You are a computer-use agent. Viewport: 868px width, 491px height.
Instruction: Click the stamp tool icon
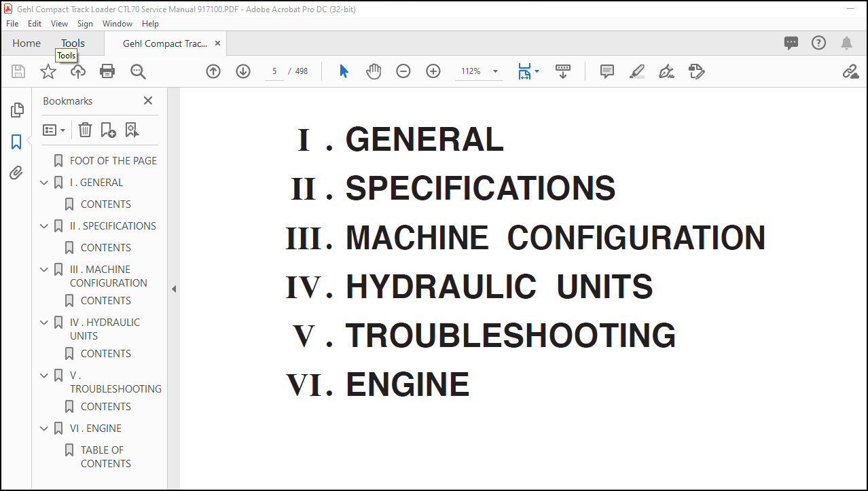tap(696, 71)
